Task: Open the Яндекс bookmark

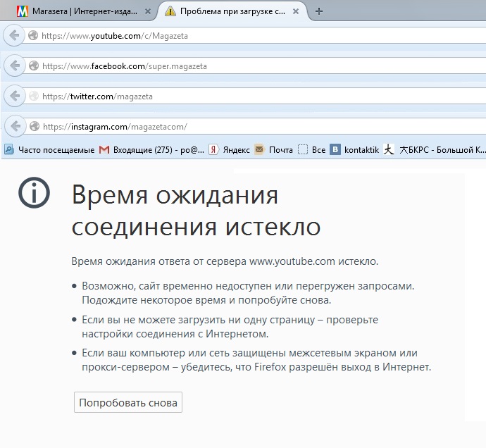Action: [230, 150]
